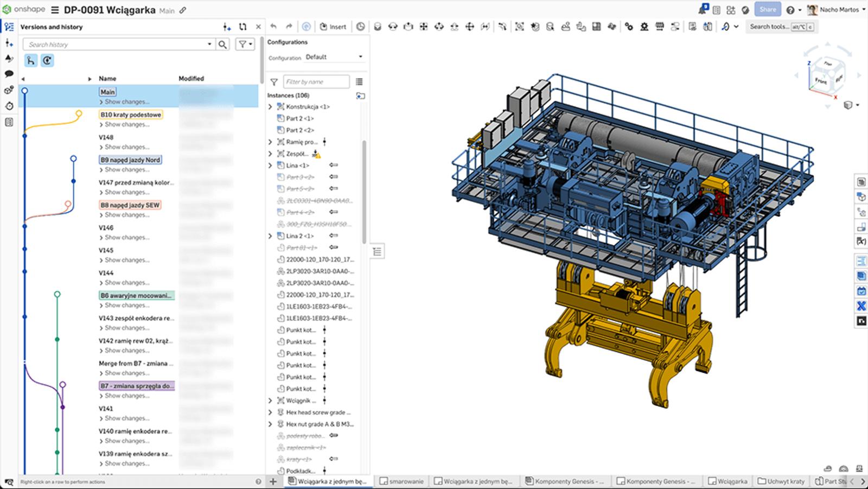
Task: Click the plus icon to add a new tab
Action: 273,481
